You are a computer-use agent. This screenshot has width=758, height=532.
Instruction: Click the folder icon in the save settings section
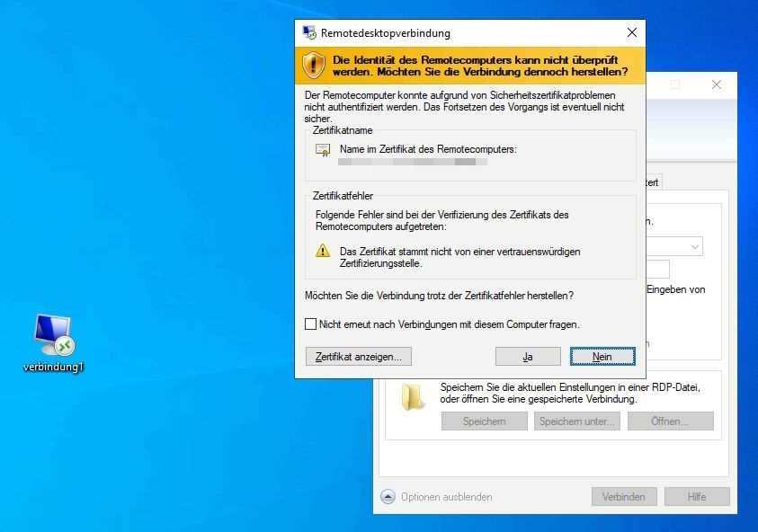[415, 397]
